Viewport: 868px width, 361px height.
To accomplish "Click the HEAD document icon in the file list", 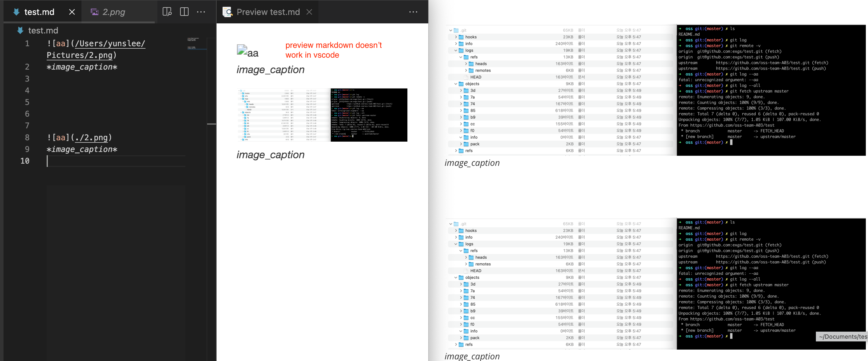I will 466,77.
